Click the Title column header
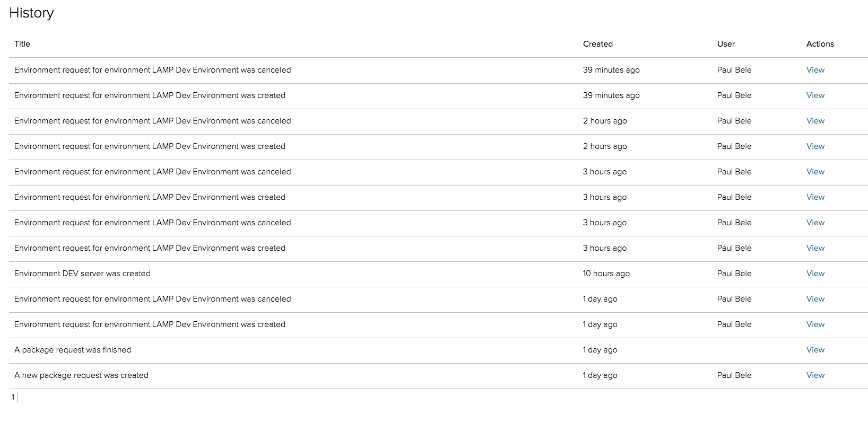Screen dimensions: 868x423 point(22,44)
